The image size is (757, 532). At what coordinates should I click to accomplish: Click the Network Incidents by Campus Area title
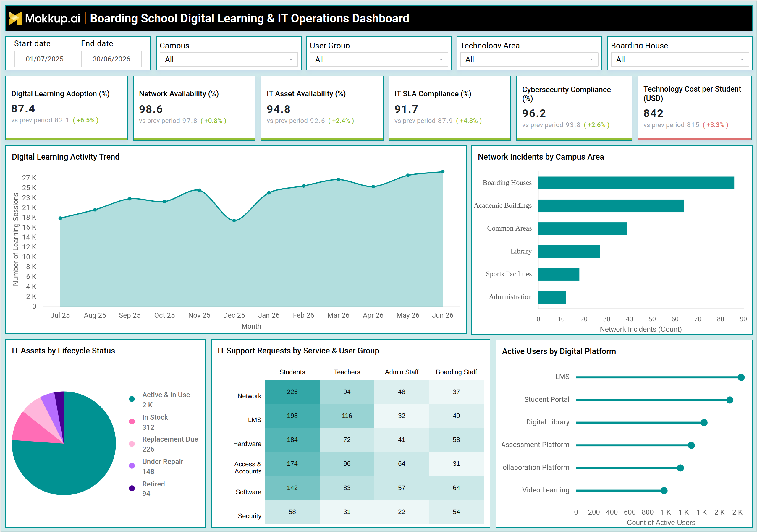[x=541, y=157]
